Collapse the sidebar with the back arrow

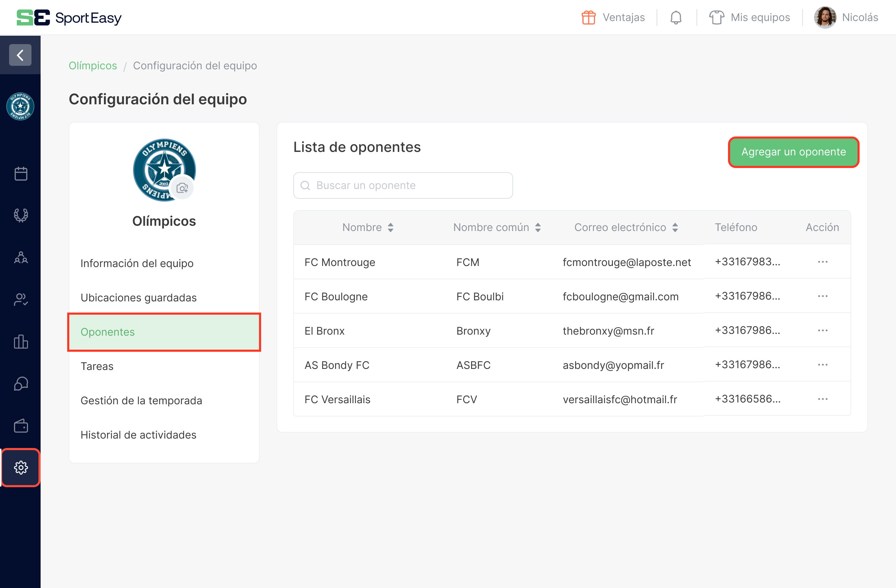coord(20,55)
